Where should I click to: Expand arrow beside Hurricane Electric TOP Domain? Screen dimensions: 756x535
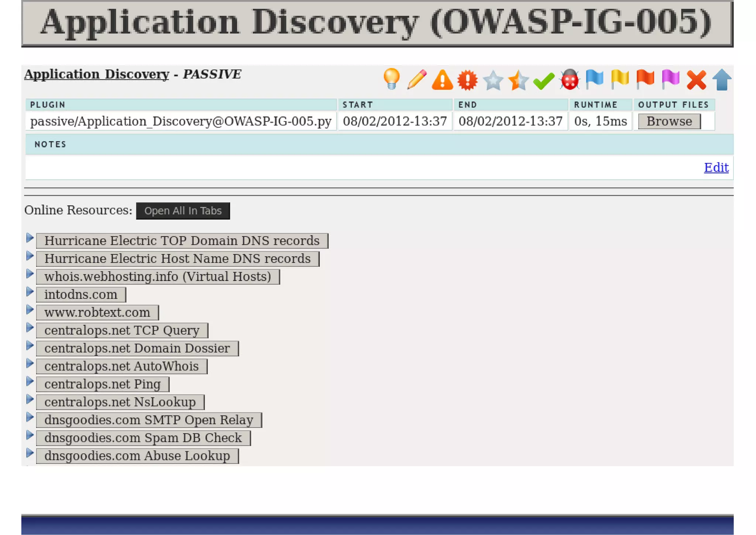point(30,238)
